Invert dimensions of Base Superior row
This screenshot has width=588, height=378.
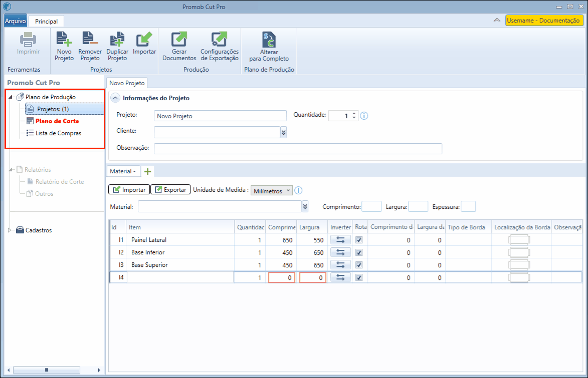click(340, 265)
